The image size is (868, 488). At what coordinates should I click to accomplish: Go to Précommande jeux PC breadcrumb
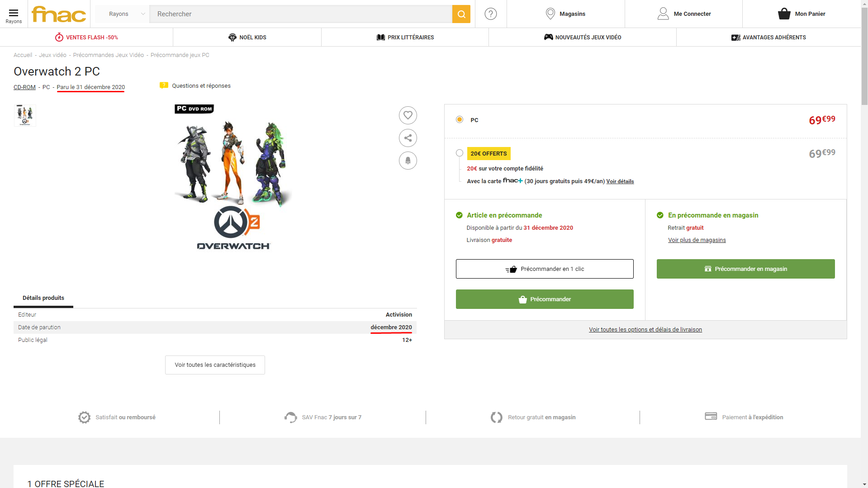(180, 55)
